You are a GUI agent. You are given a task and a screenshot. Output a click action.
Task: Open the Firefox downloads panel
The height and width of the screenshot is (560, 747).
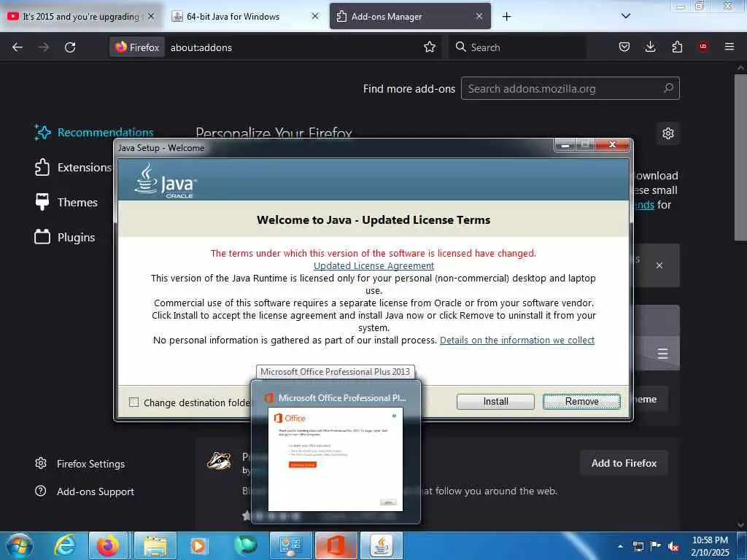click(x=650, y=47)
